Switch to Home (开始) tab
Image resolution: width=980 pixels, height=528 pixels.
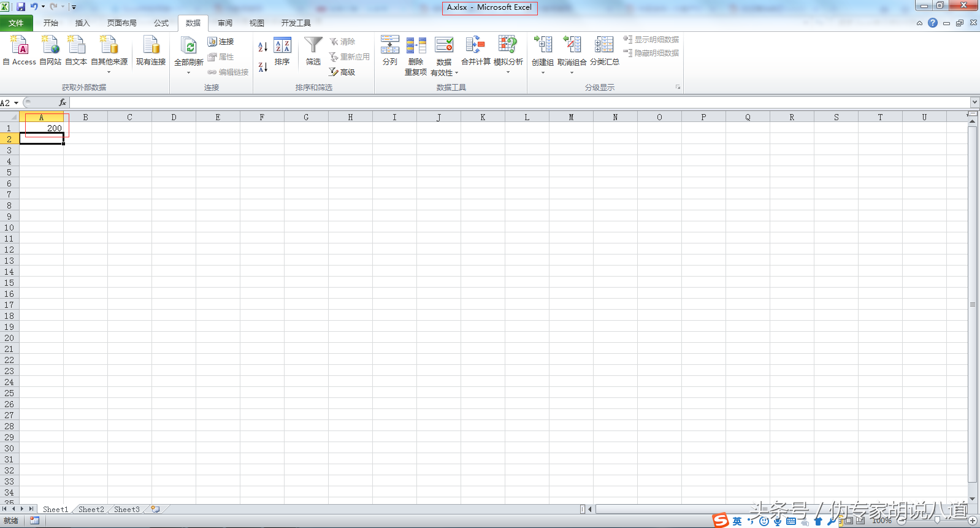coord(51,23)
